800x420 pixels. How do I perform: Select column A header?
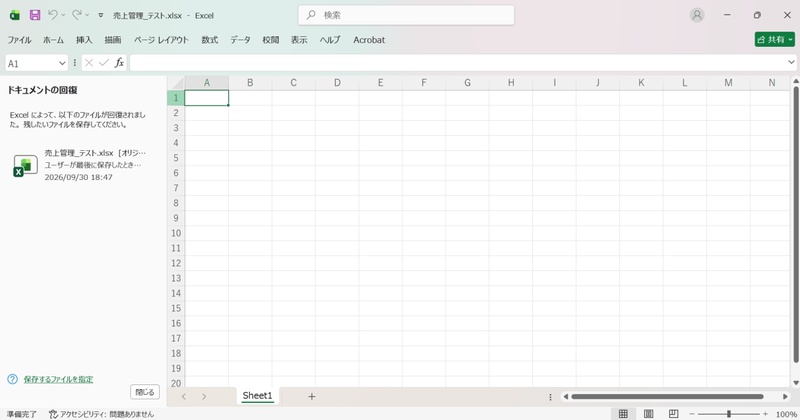[207, 83]
